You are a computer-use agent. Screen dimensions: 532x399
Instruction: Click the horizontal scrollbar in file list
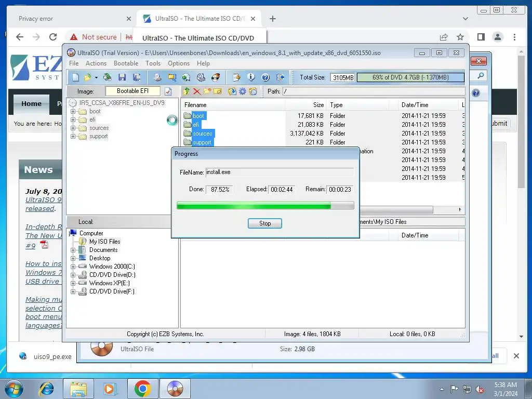396,210
